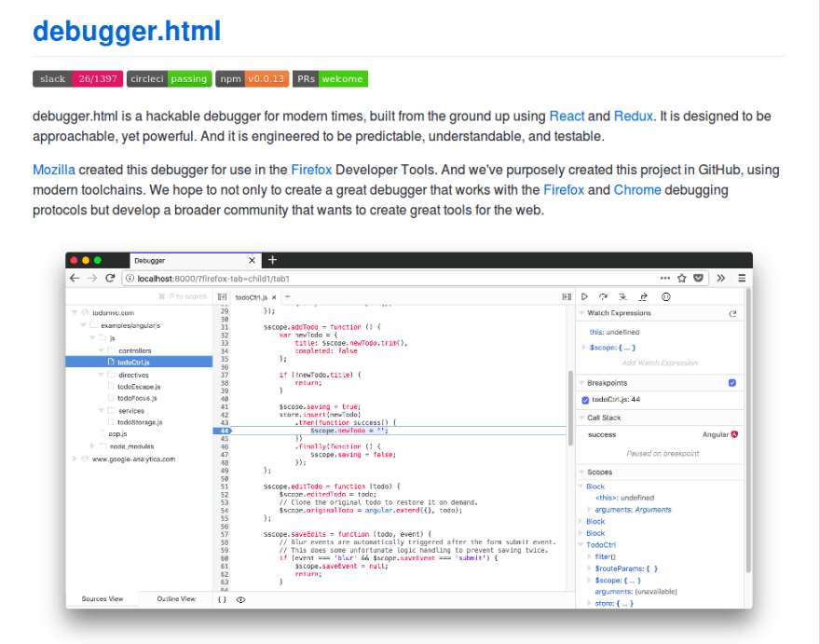
Task: Collapse the directives folder arrow
Action: pyautogui.click(x=101, y=375)
